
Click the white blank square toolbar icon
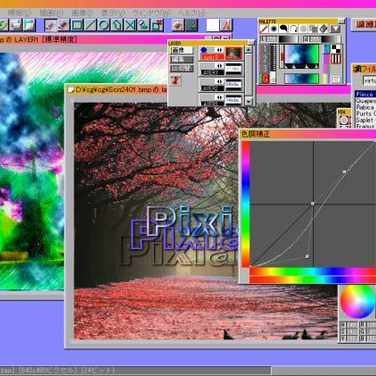click(213, 25)
